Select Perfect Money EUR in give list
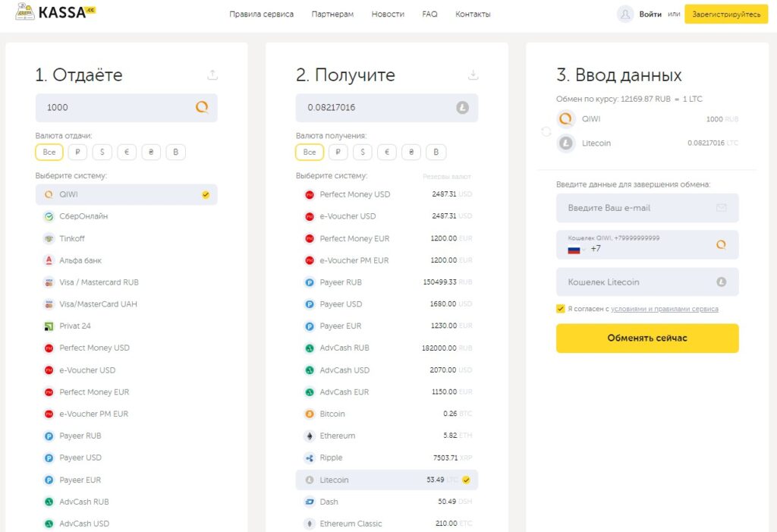777x532 pixels. click(x=127, y=392)
